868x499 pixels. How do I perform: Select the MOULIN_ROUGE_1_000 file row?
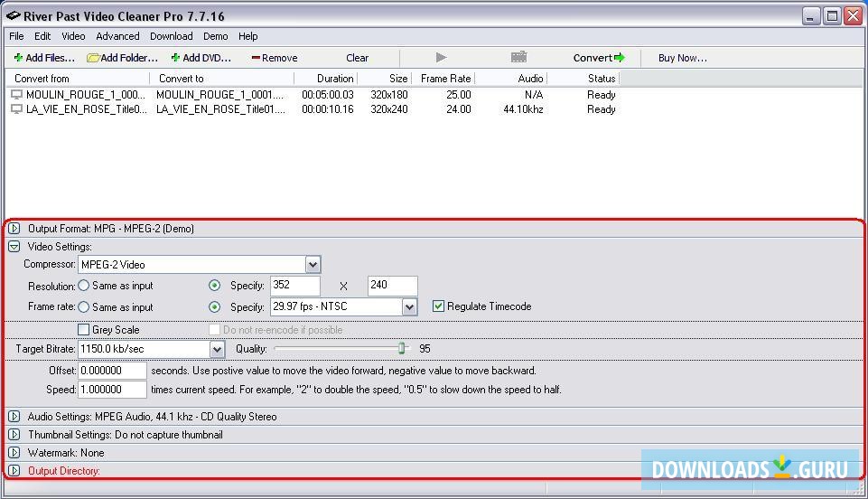pyautogui.click(x=313, y=95)
